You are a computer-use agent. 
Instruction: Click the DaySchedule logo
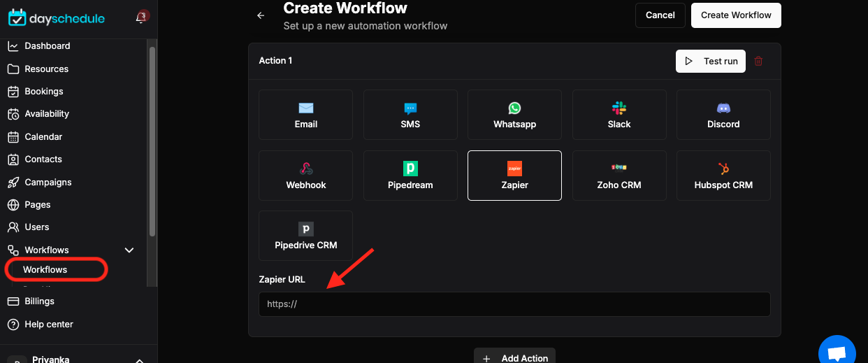(56, 18)
